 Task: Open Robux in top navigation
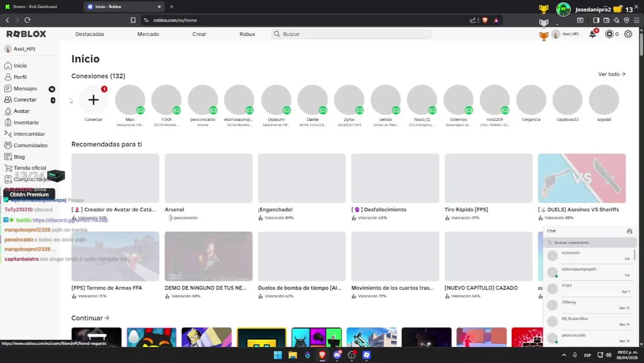pyautogui.click(x=247, y=34)
